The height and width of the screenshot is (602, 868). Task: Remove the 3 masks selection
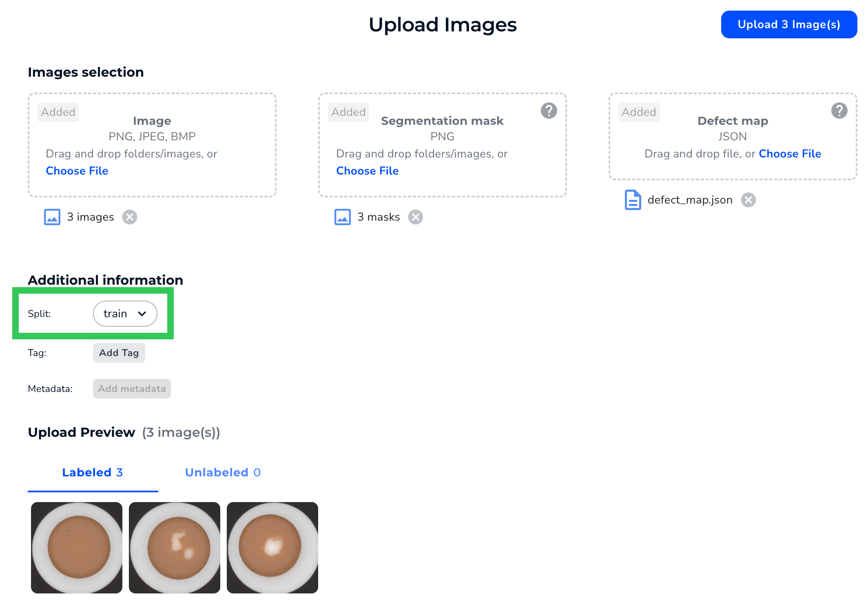pos(416,217)
